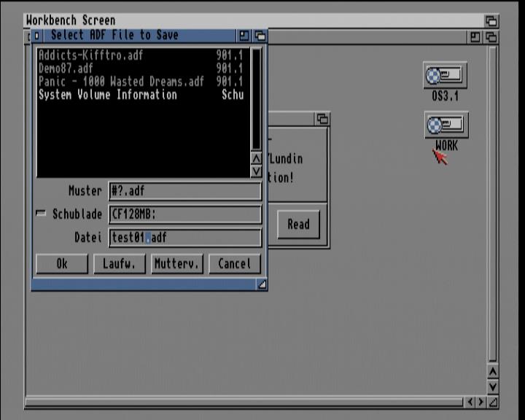Click file list scroll down arrow
This screenshot has height=420, width=525.
click(257, 171)
